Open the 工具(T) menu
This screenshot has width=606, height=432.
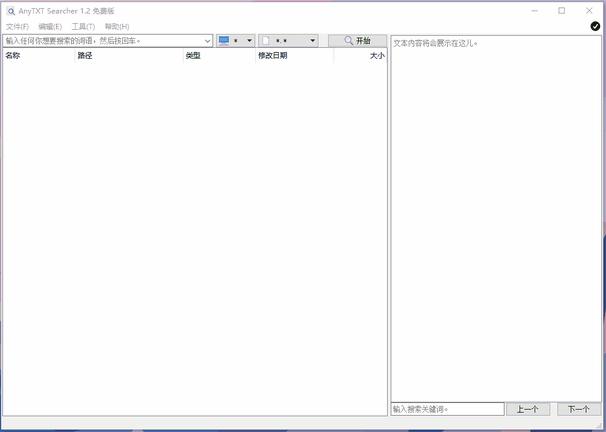pyautogui.click(x=83, y=27)
